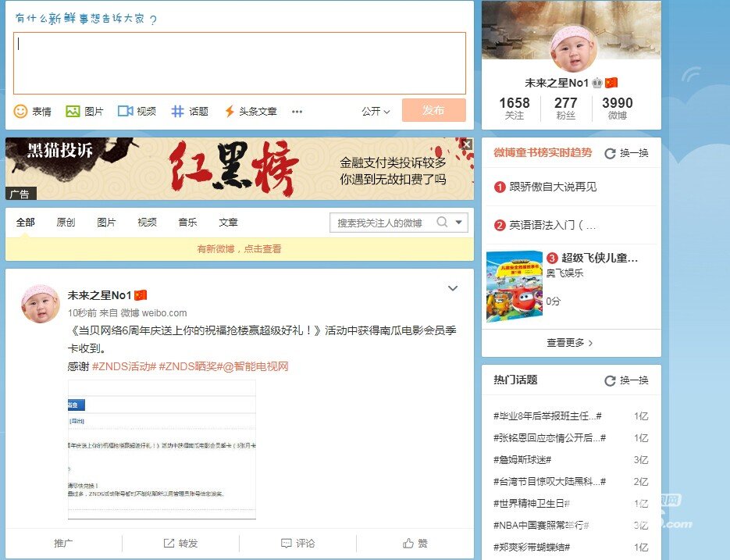Open the emoji picker smiley icon
The image size is (730, 560).
click(20, 112)
